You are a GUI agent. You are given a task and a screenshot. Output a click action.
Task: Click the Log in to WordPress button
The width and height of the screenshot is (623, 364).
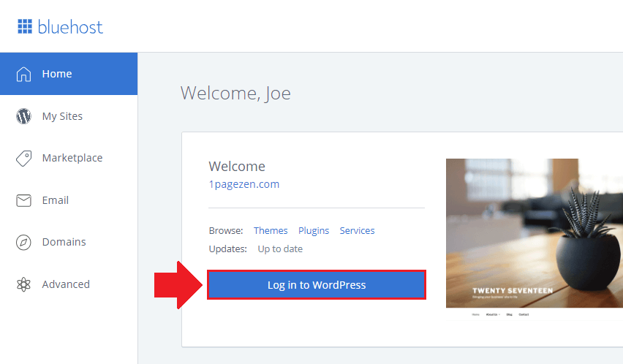point(317,285)
